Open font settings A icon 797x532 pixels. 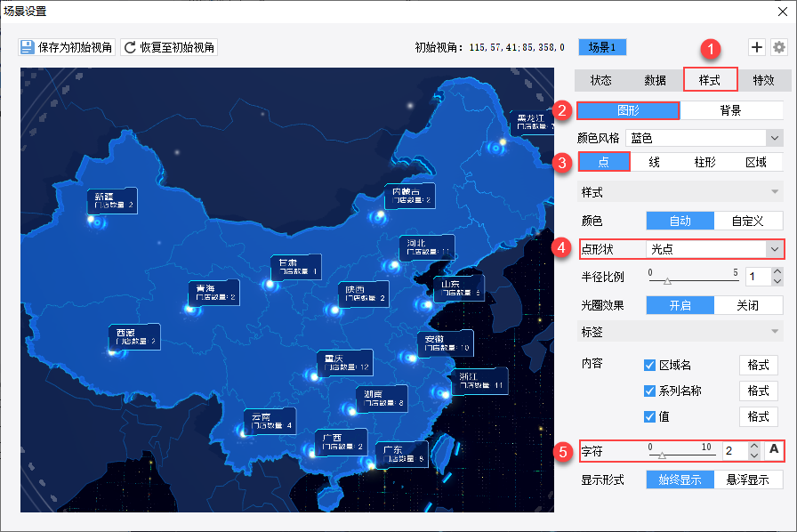tap(774, 449)
